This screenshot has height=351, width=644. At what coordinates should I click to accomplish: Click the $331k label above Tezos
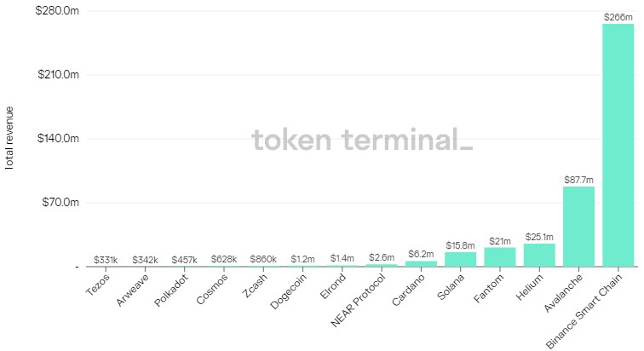click(x=106, y=259)
